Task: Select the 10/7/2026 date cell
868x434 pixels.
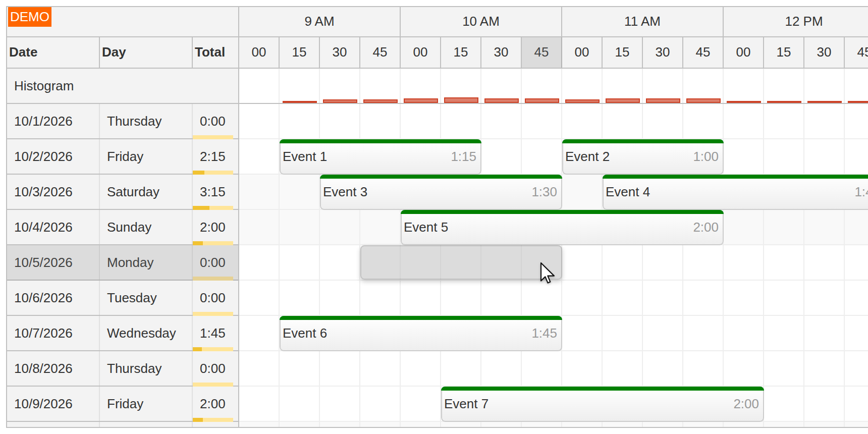Action: click(53, 333)
